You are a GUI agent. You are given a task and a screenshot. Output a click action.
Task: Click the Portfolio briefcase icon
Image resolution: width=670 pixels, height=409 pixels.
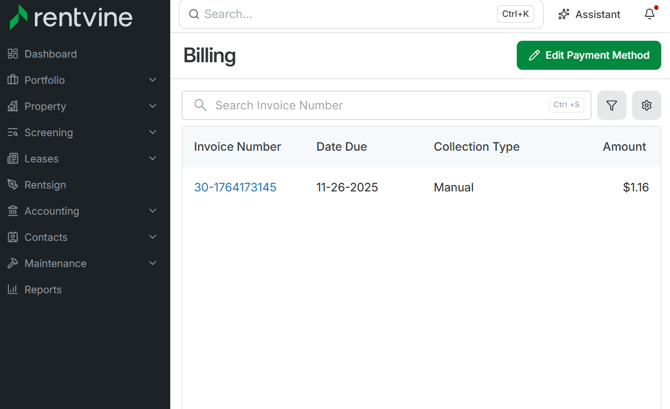[x=13, y=80]
